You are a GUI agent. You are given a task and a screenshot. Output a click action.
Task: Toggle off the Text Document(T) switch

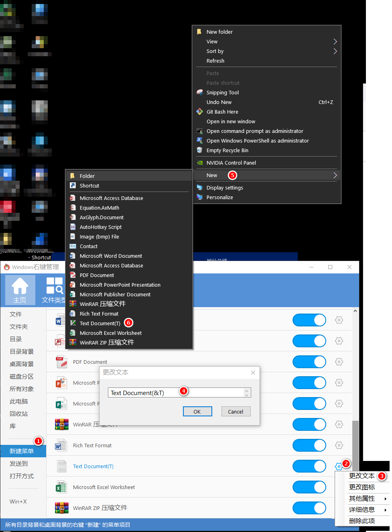click(x=309, y=466)
